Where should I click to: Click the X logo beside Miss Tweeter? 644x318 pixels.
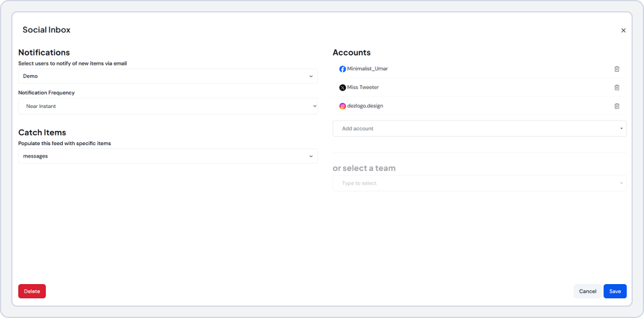point(342,88)
